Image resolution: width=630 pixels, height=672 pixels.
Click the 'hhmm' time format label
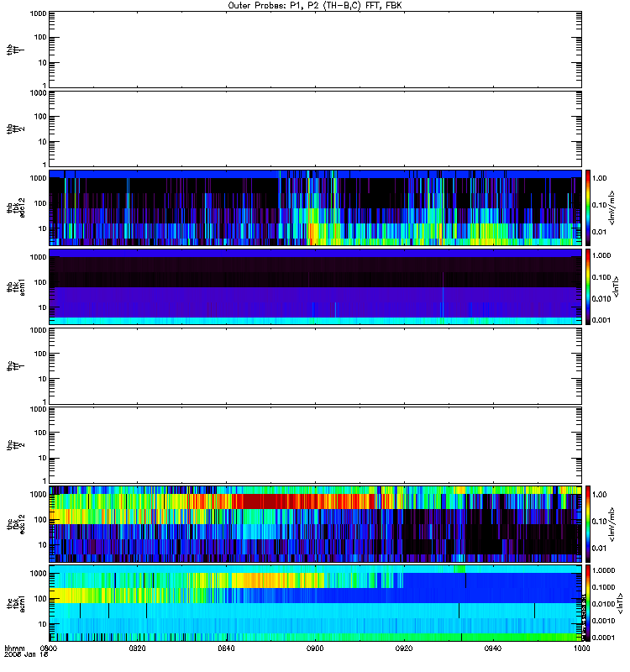[x=14, y=648]
